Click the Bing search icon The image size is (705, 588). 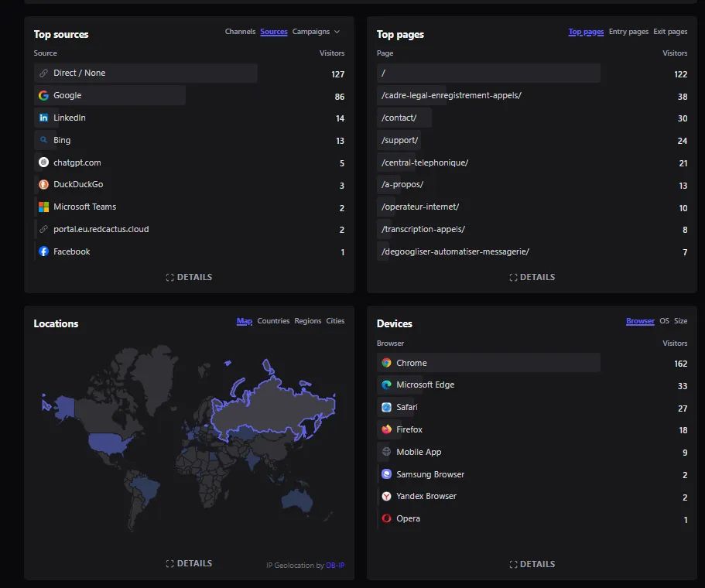[x=43, y=140]
